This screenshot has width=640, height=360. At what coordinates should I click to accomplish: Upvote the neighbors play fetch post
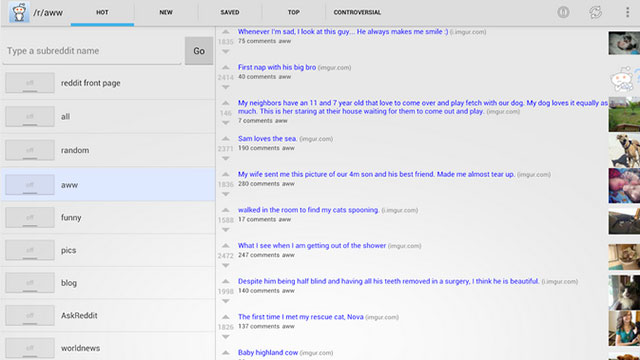226,102
